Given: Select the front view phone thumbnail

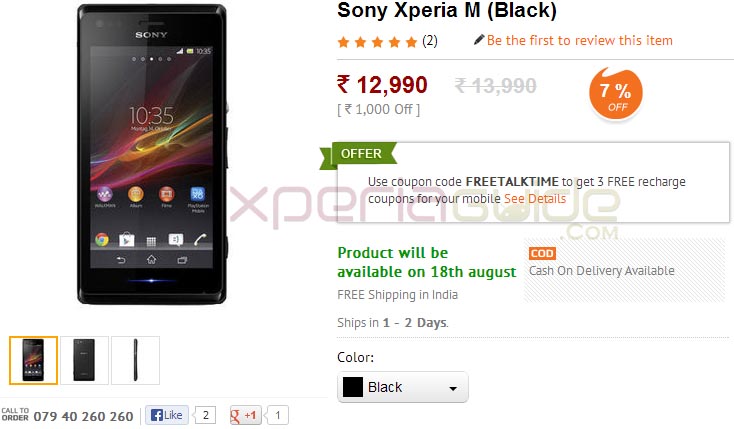Looking at the screenshot, I should point(33,360).
